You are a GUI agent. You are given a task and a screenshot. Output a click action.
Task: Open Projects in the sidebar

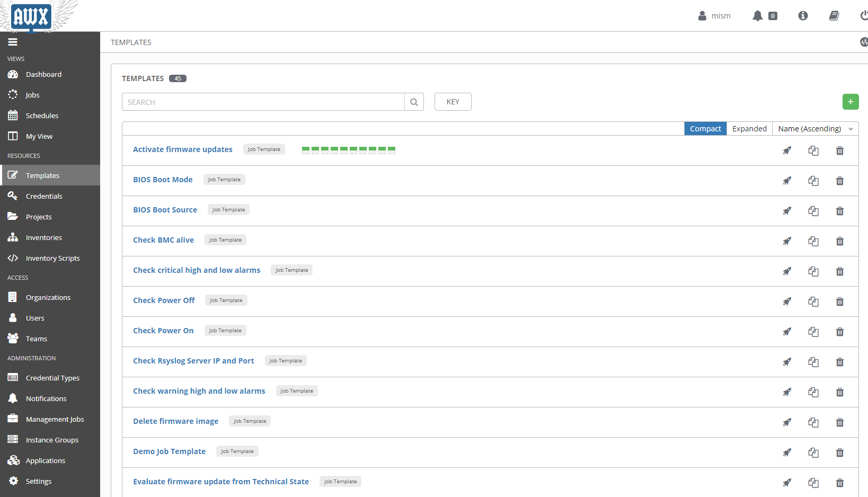[x=50, y=217]
